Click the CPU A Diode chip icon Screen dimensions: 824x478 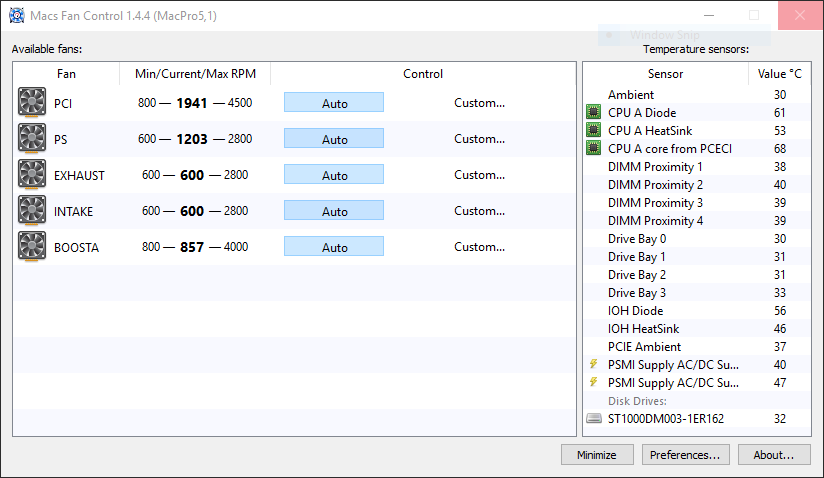click(x=594, y=113)
